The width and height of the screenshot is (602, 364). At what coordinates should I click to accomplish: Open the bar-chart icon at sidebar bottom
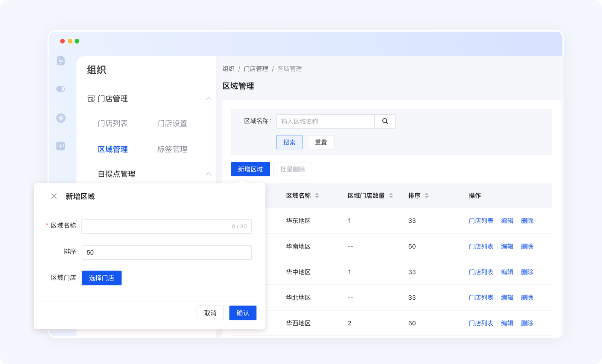click(x=61, y=146)
